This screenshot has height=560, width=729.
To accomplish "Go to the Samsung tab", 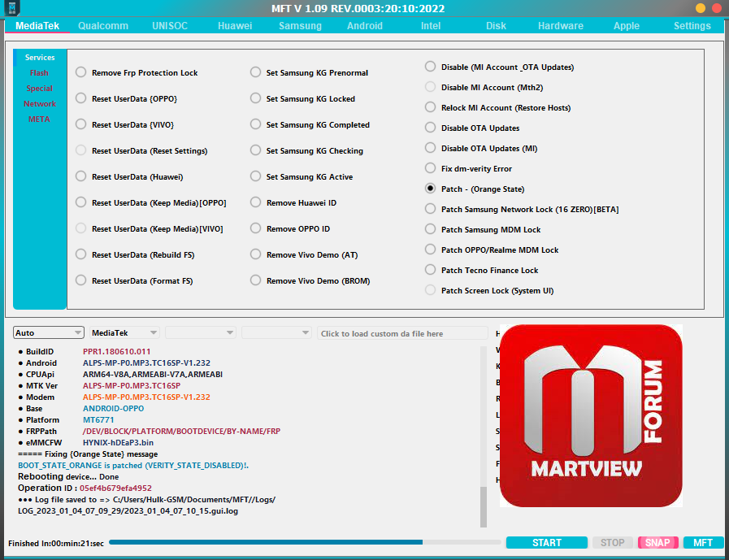I will (x=300, y=26).
